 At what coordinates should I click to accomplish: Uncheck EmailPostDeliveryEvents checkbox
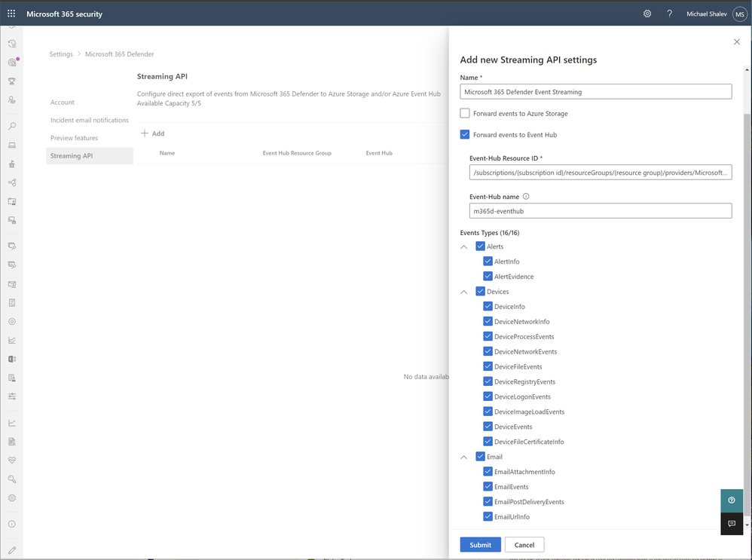pos(488,501)
